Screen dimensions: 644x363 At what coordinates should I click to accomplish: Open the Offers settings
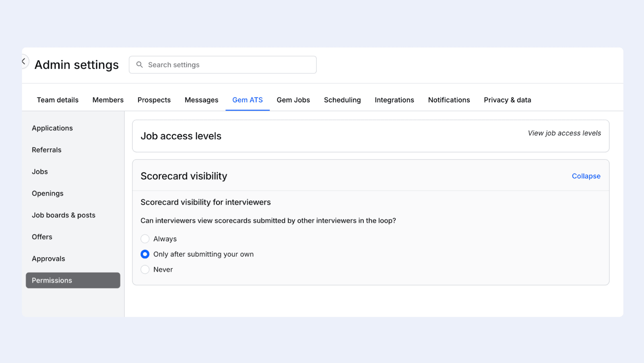pyautogui.click(x=42, y=236)
